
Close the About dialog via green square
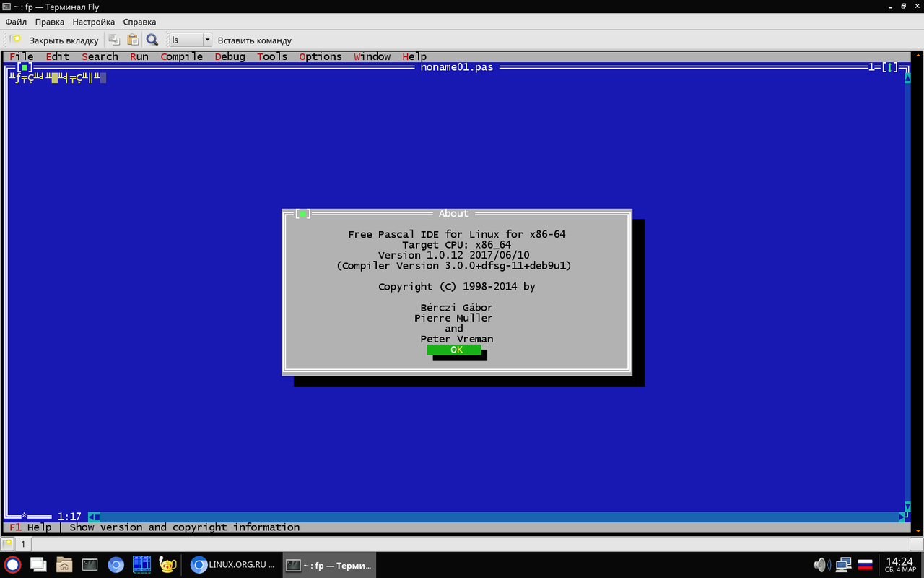pyautogui.click(x=303, y=214)
